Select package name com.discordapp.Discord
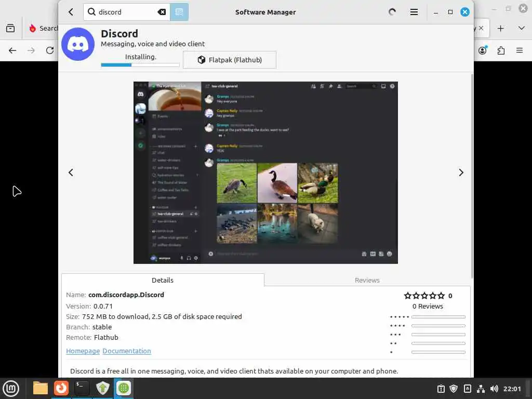532x399 pixels. pos(126,295)
